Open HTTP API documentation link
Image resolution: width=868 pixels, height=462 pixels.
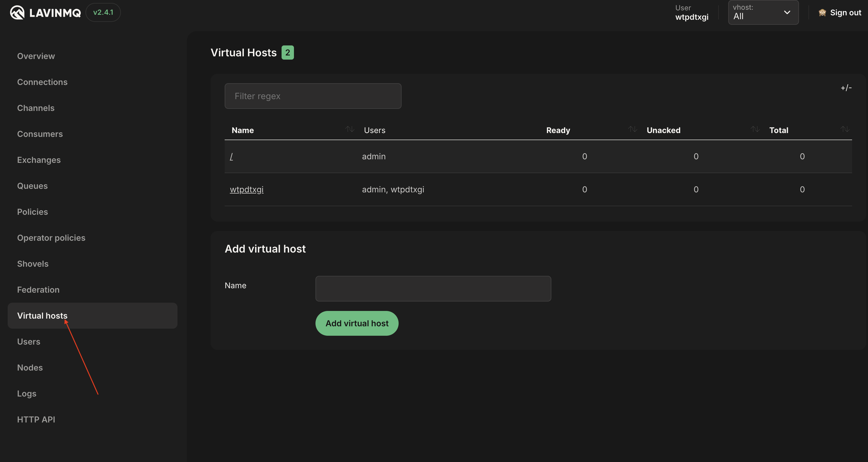[x=36, y=420]
